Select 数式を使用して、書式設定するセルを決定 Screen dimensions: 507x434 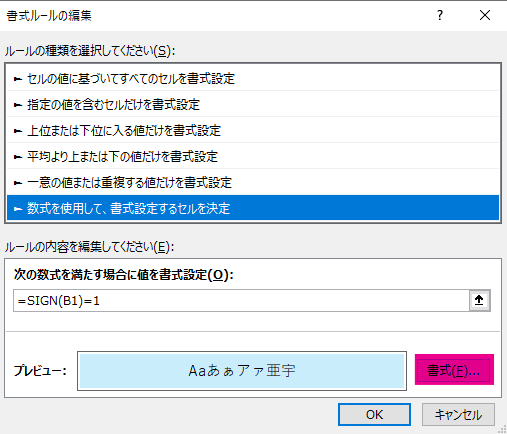pyautogui.click(x=253, y=208)
